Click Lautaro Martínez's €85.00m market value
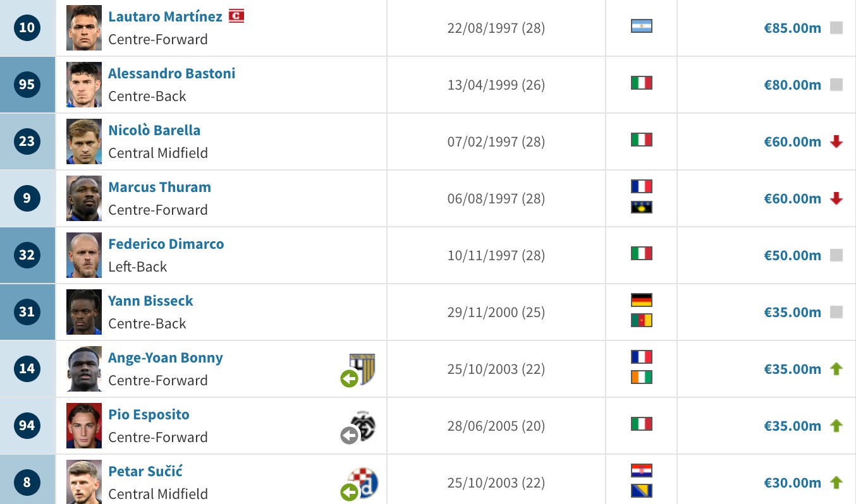 point(792,28)
